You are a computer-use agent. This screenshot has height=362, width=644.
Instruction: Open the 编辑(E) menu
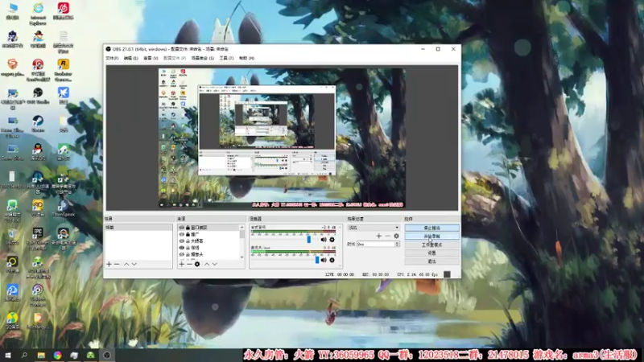(x=131, y=58)
